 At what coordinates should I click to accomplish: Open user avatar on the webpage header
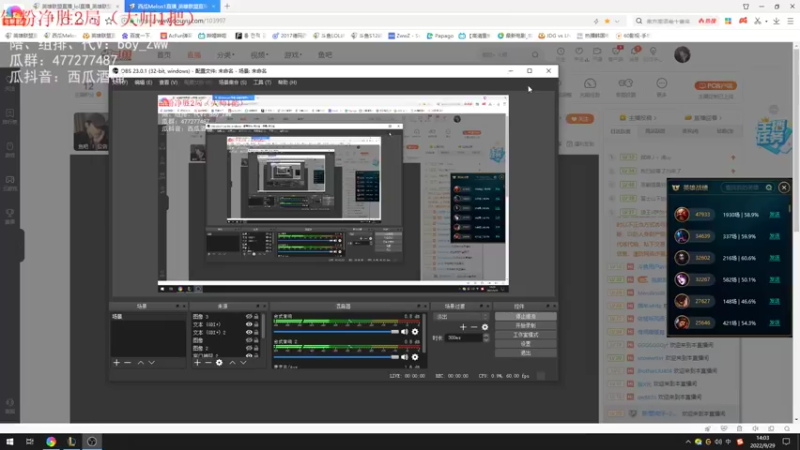(x=682, y=55)
